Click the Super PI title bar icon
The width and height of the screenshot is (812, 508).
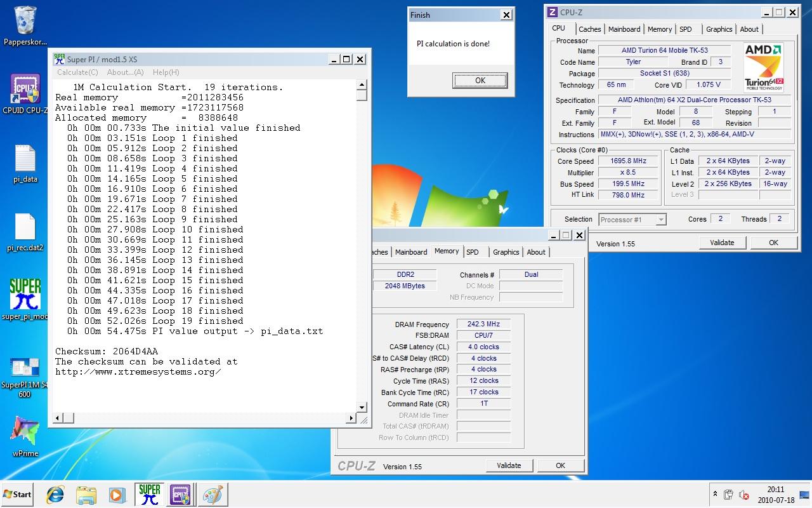click(59, 59)
